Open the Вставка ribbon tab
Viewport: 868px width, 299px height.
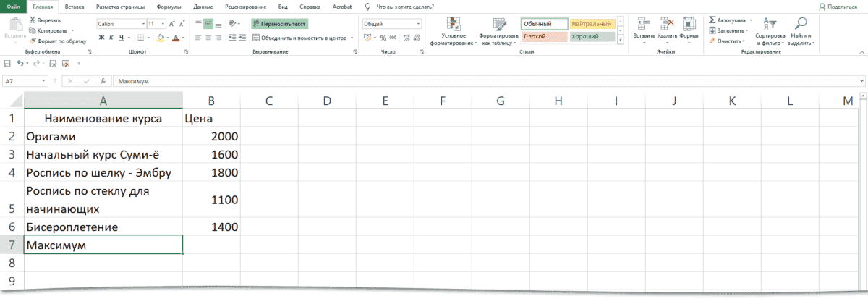pos(75,6)
